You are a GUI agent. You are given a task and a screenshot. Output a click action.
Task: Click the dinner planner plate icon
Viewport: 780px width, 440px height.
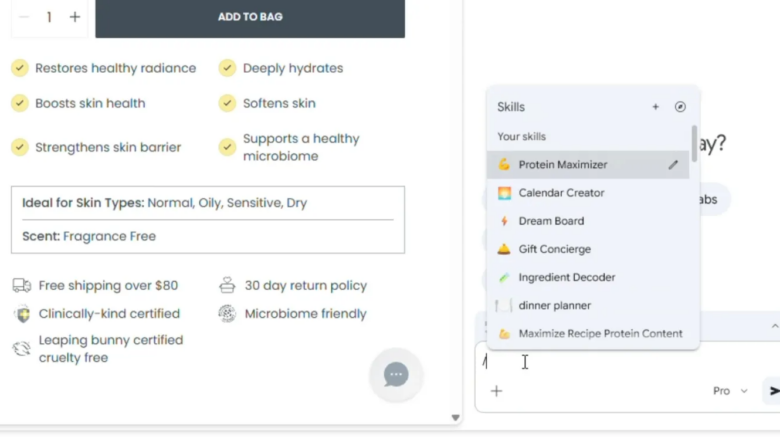[503, 306]
